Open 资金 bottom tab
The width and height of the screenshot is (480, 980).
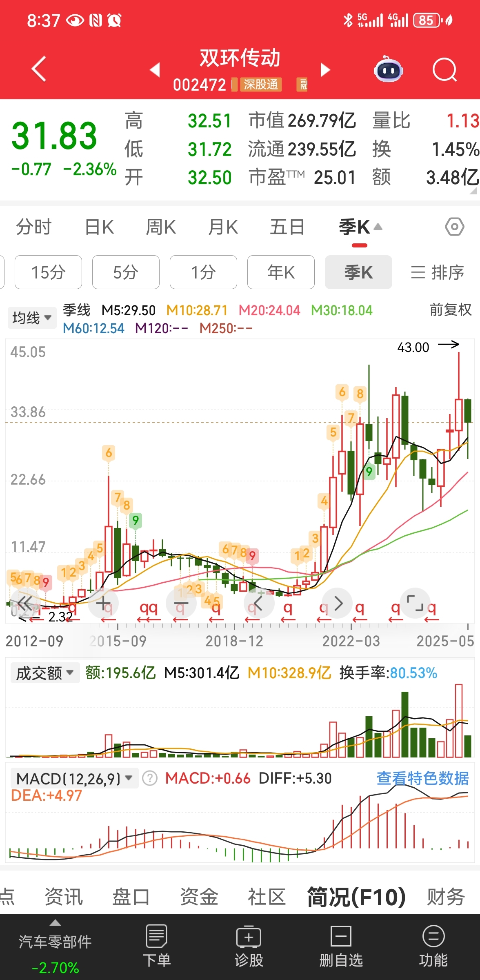pyautogui.click(x=199, y=897)
